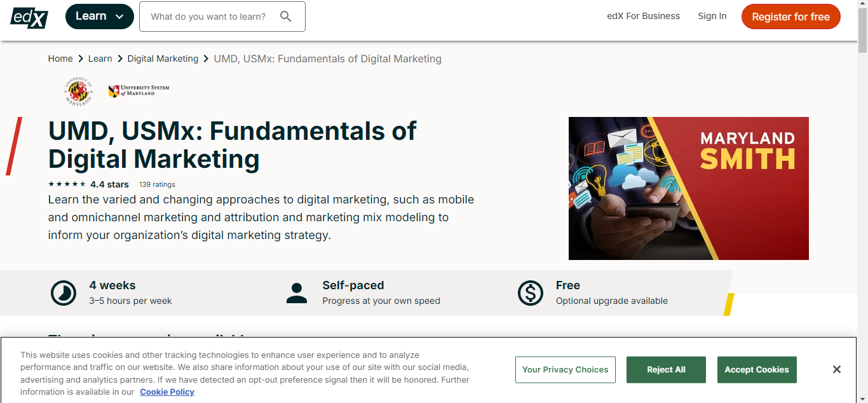
Task: Click the 'Self-paced' text
Action: 353,285
